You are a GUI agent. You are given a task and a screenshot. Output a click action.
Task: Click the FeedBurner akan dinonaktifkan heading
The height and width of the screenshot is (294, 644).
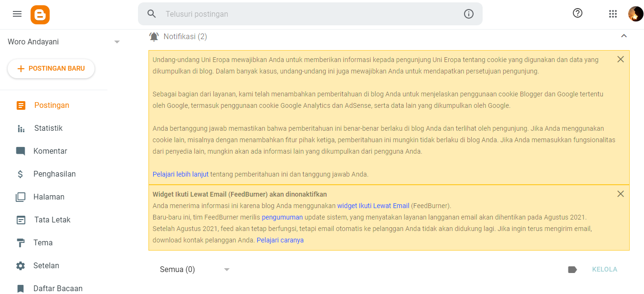click(x=240, y=195)
